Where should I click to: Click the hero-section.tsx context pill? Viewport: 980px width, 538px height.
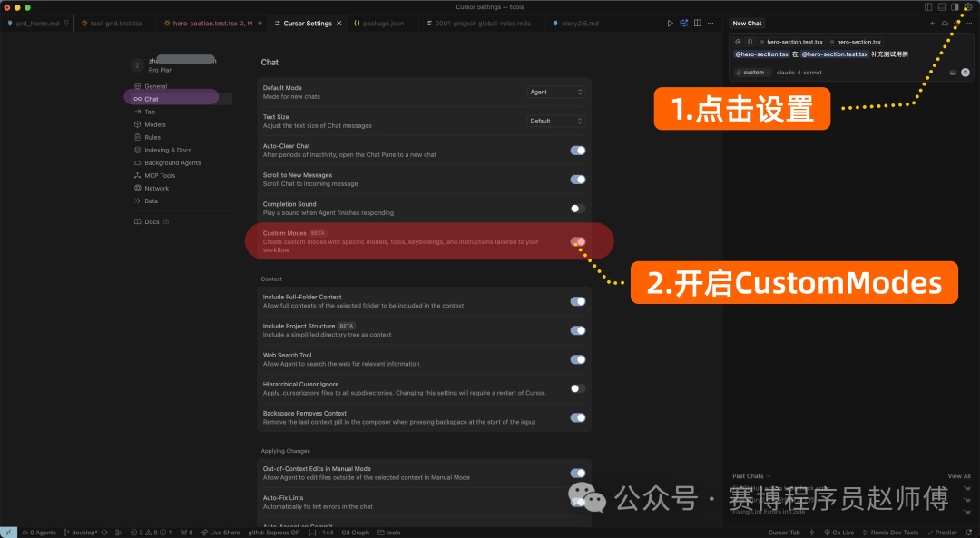click(x=855, y=42)
